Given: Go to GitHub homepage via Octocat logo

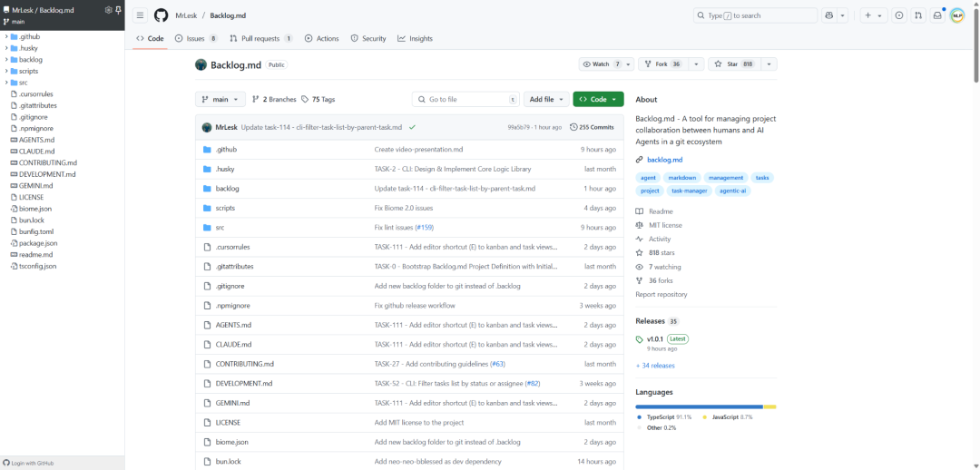Looking at the screenshot, I should pos(161,15).
